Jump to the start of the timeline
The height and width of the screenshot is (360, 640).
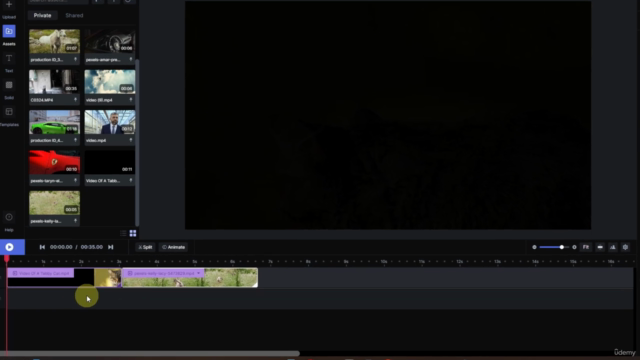[42, 247]
